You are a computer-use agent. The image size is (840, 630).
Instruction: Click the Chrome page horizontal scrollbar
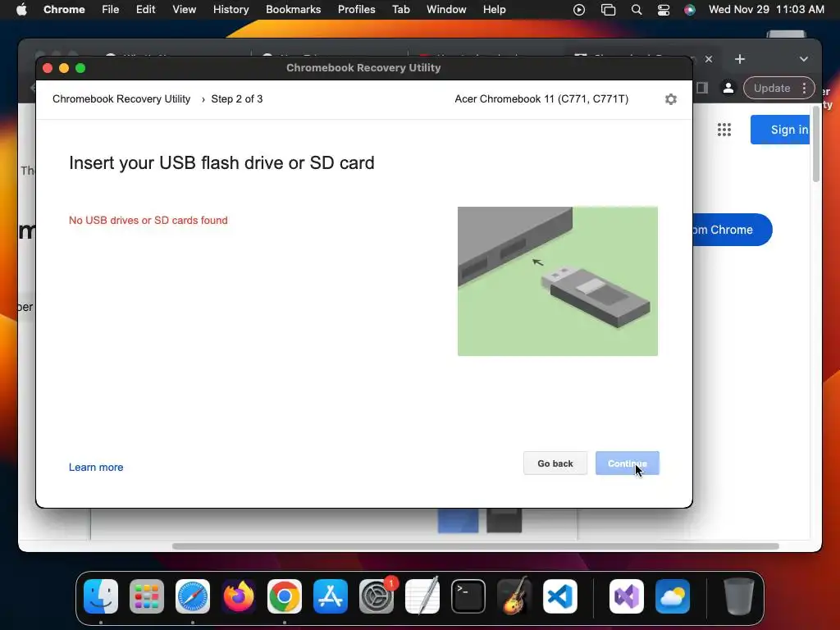click(476, 546)
